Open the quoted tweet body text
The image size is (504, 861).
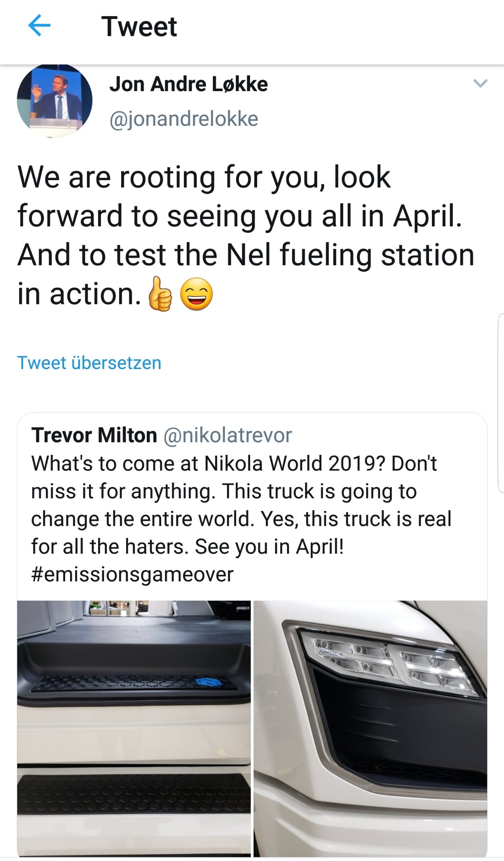click(241, 505)
